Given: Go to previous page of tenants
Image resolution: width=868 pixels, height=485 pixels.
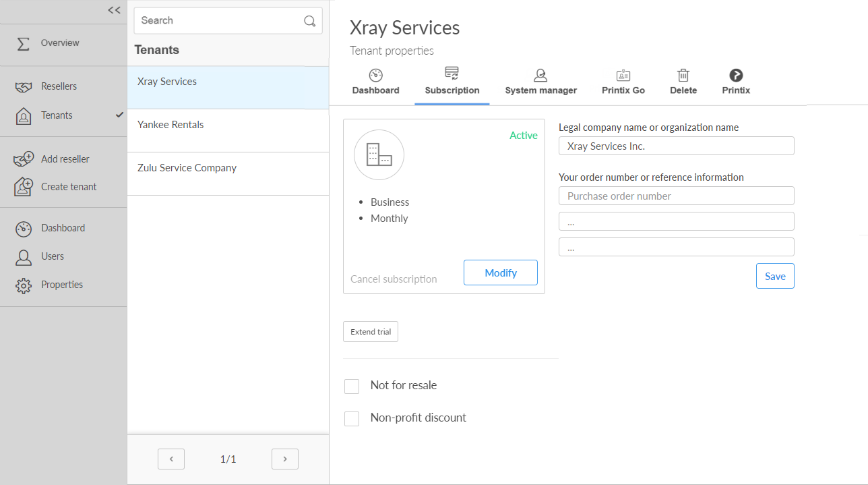Looking at the screenshot, I should click(x=171, y=459).
